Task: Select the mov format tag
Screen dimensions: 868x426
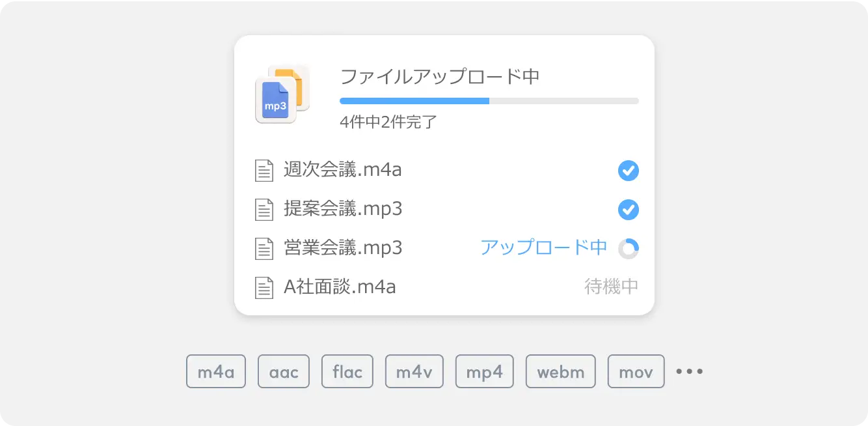Action: [x=636, y=371]
